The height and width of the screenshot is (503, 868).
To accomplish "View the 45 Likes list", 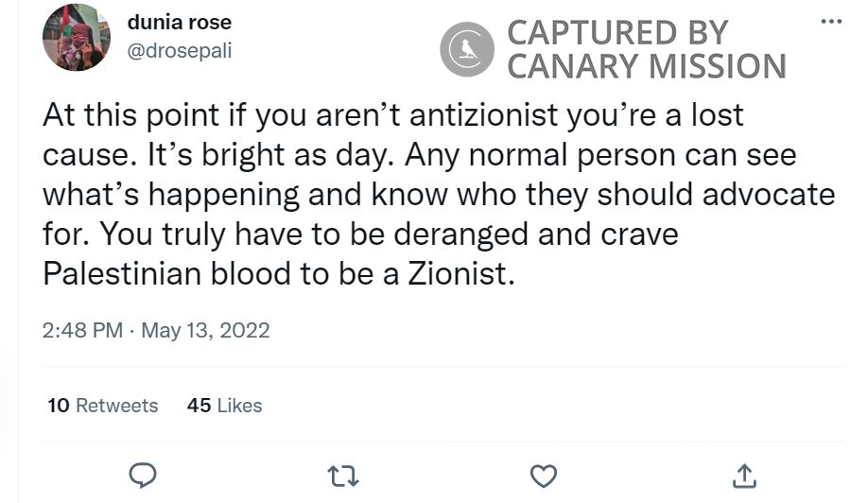I will [225, 406].
